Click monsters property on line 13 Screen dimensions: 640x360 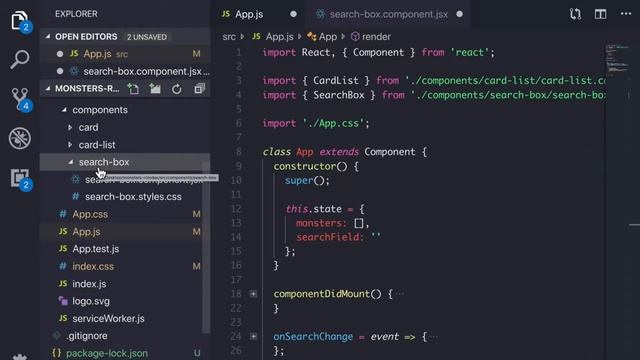click(321, 223)
